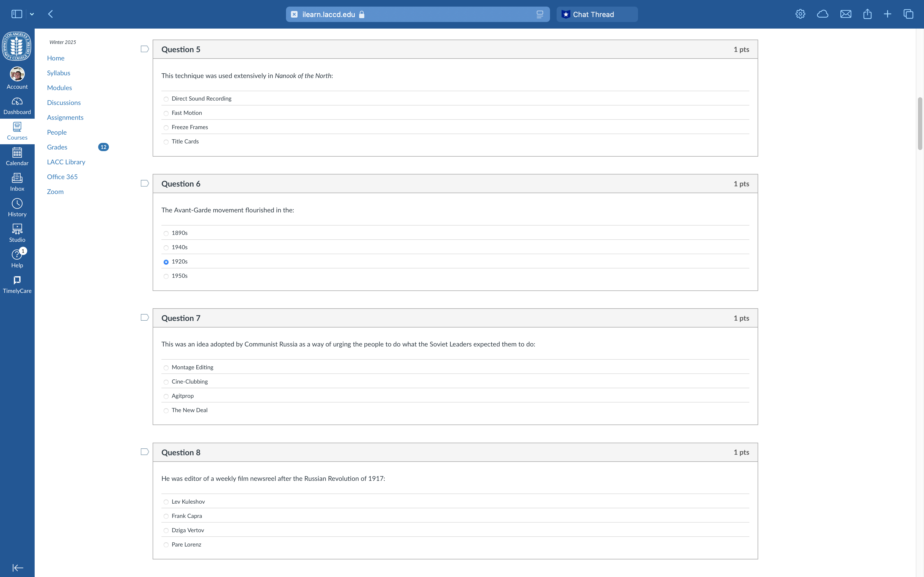
Task: Flag Question 6 with the flag icon
Action: 145,184
